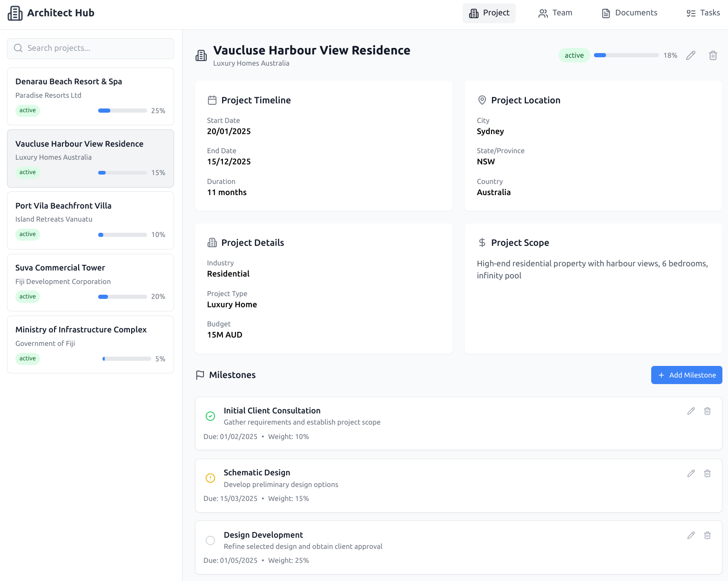Delete the current project with trash icon

[x=713, y=55]
